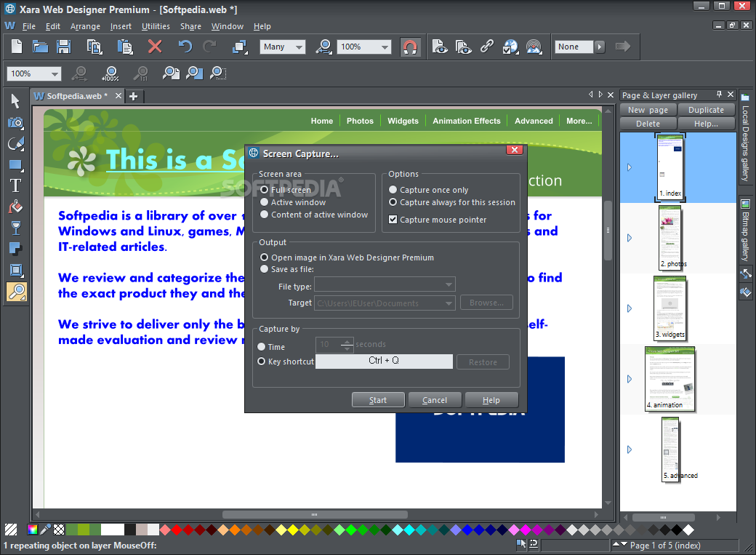
Task: Open a file with the folder icon
Action: pyautogui.click(x=40, y=47)
